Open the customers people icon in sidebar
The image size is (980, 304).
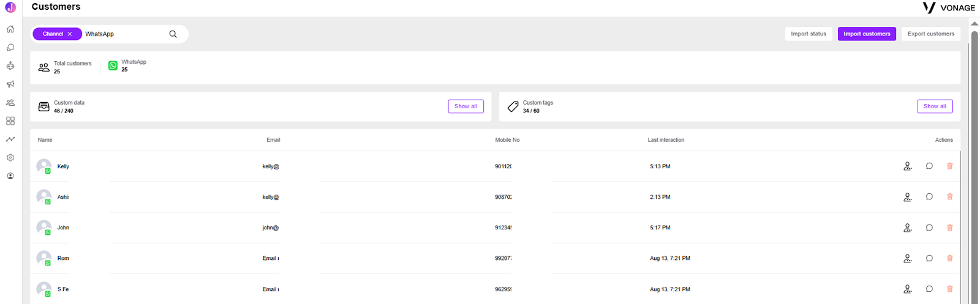(10, 103)
